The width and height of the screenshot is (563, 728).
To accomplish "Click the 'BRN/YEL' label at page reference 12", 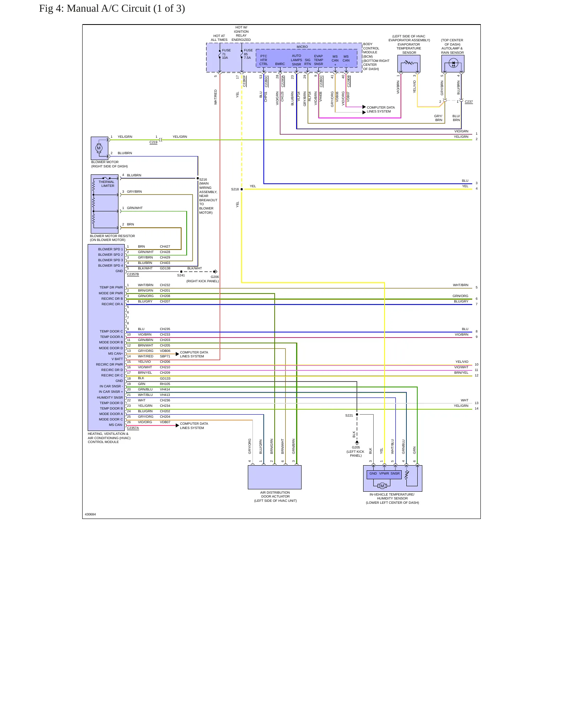I will (x=461, y=373).
